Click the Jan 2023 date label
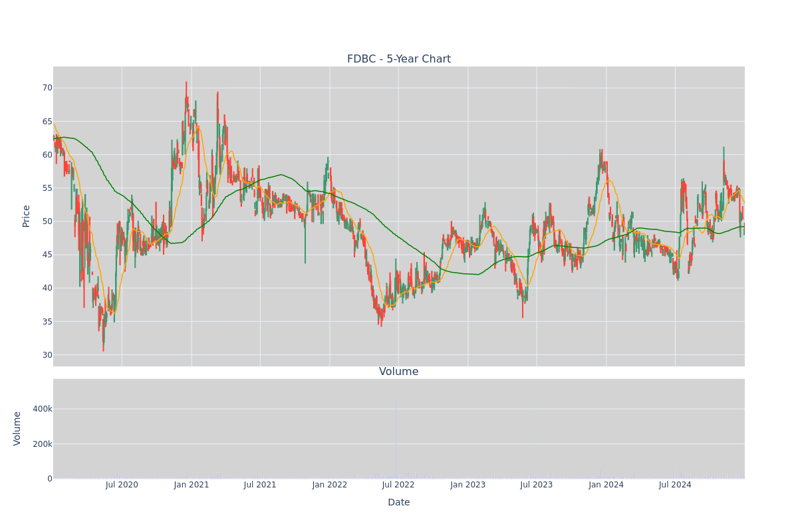The image size is (798, 532). pyautogui.click(x=468, y=485)
